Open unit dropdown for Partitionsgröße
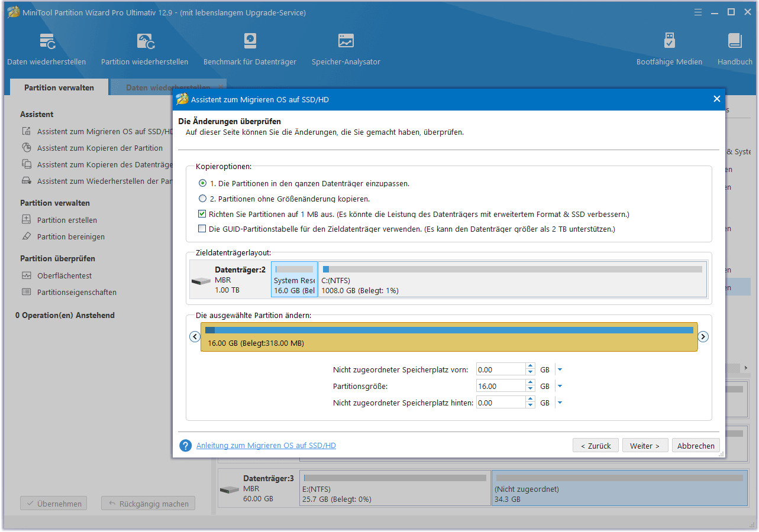This screenshot has height=532, width=759. (x=560, y=386)
